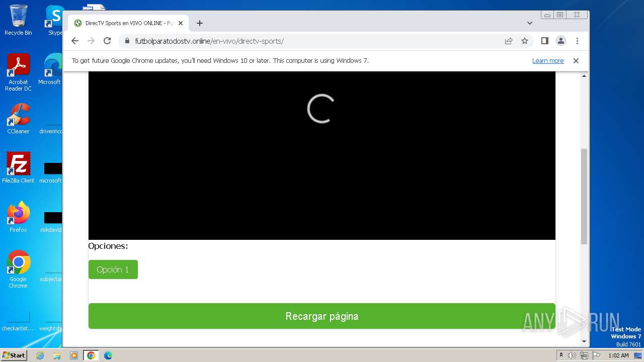
Task: Open checkartist desktop file
Action: [x=18, y=320]
